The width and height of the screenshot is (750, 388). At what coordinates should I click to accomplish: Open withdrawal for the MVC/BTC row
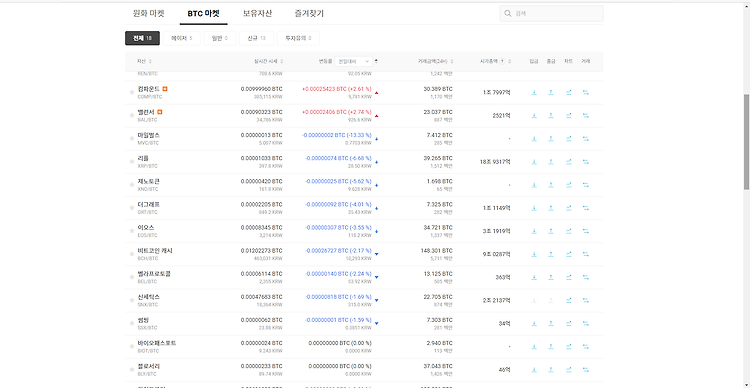click(551, 139)
